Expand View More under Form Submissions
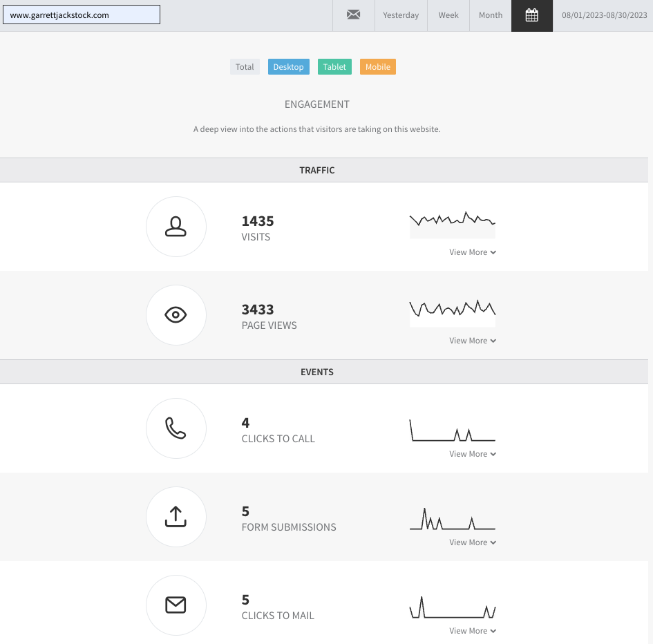The width and height of the screenshot is (653, 644). [472, 542]
